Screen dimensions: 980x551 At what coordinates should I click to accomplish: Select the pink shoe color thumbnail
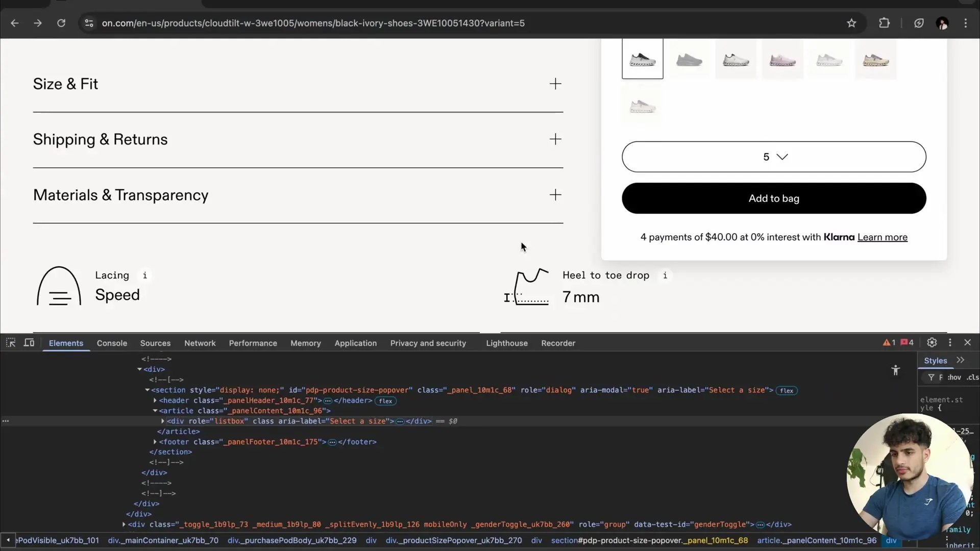(x=782, y=59)
